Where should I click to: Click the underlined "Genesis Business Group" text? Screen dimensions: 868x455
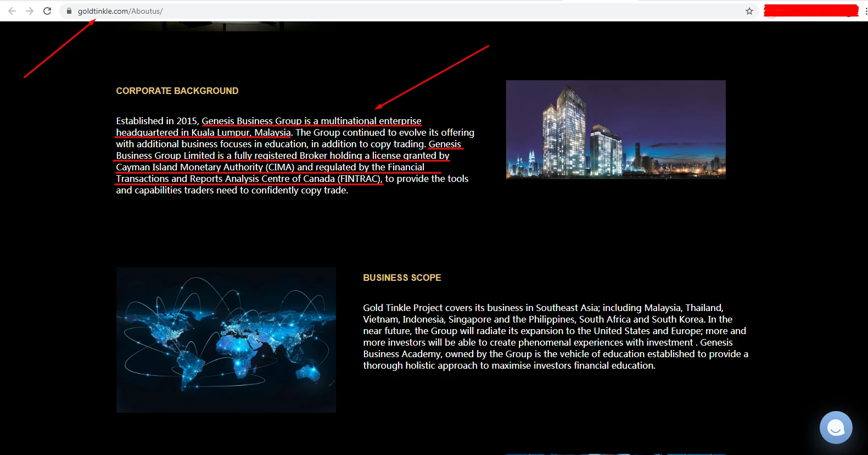click(251, 121)
